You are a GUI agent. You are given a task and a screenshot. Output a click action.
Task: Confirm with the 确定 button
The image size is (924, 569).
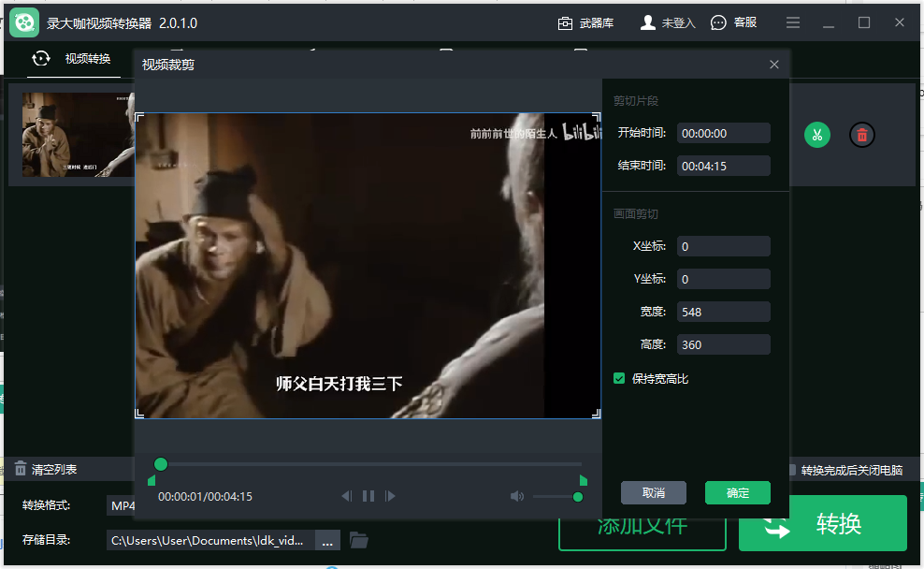point(737,492)
